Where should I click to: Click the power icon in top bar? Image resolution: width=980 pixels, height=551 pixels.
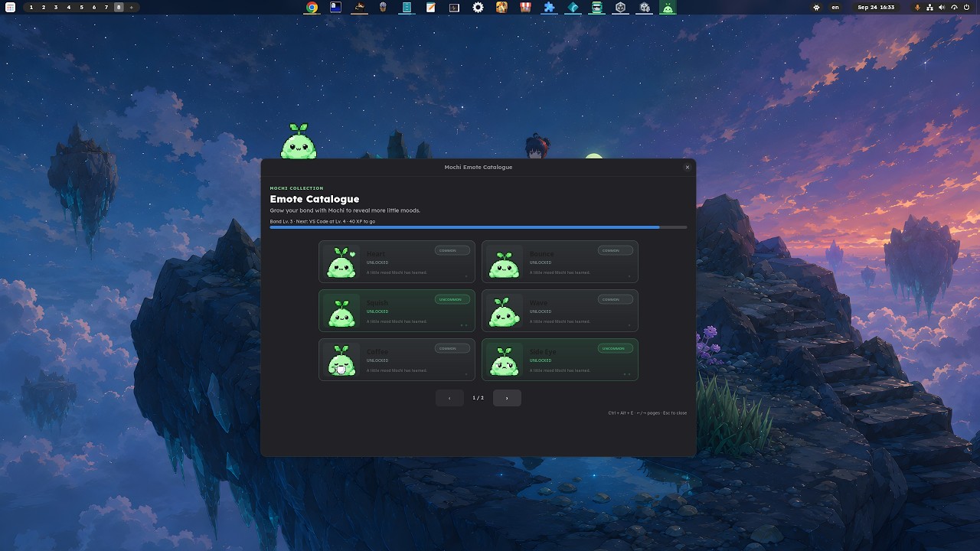point(966,7)
